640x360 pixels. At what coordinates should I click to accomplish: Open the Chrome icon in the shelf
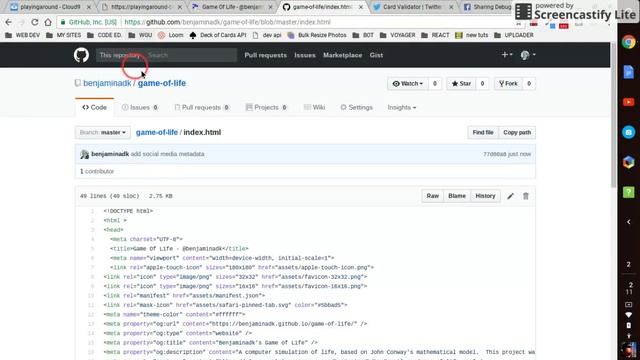coord(629,42)
